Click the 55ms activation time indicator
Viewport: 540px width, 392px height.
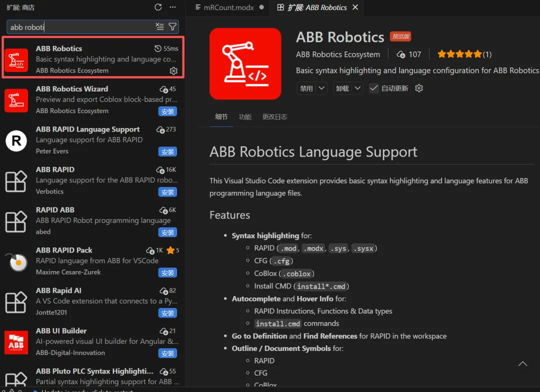coord(166,48)
